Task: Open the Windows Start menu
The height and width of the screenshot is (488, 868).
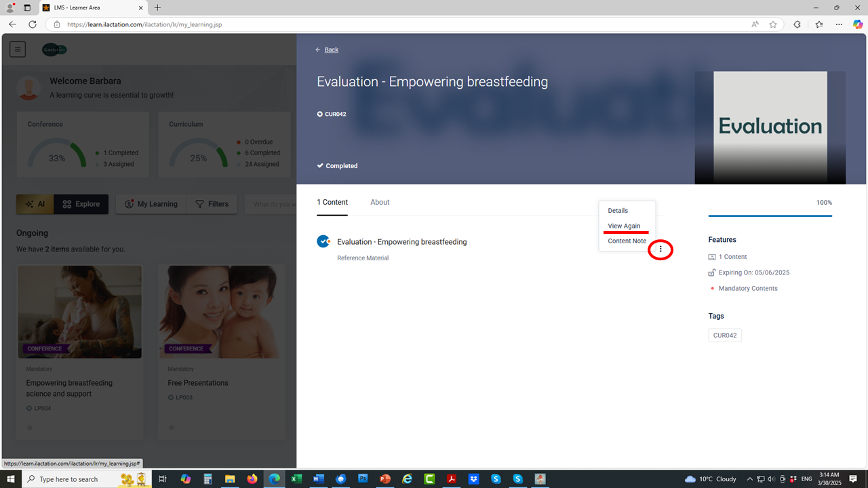Action: pyautogui.click(x=10, y=479)
